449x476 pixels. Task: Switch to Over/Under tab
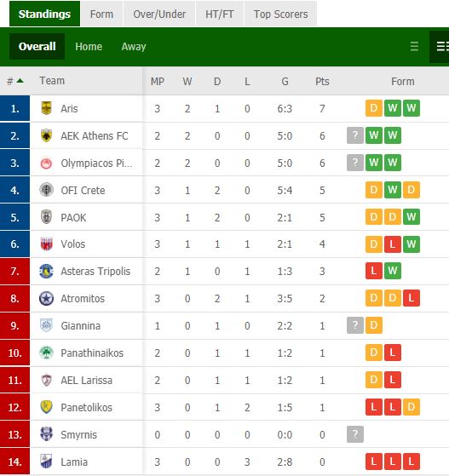coord(159,14)
